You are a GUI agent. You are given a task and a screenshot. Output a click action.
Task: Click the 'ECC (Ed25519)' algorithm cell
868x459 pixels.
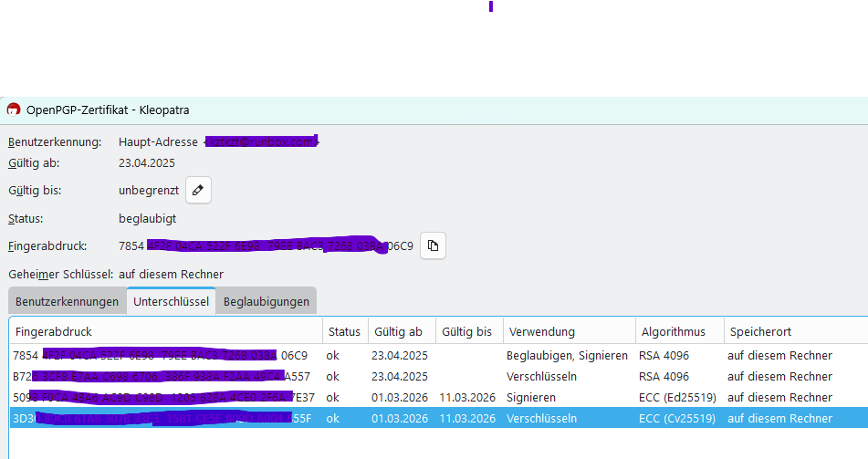[677, 398]
